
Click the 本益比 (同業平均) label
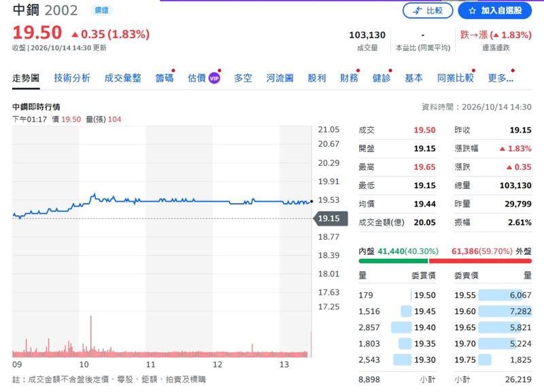click(x=423, y=48)
